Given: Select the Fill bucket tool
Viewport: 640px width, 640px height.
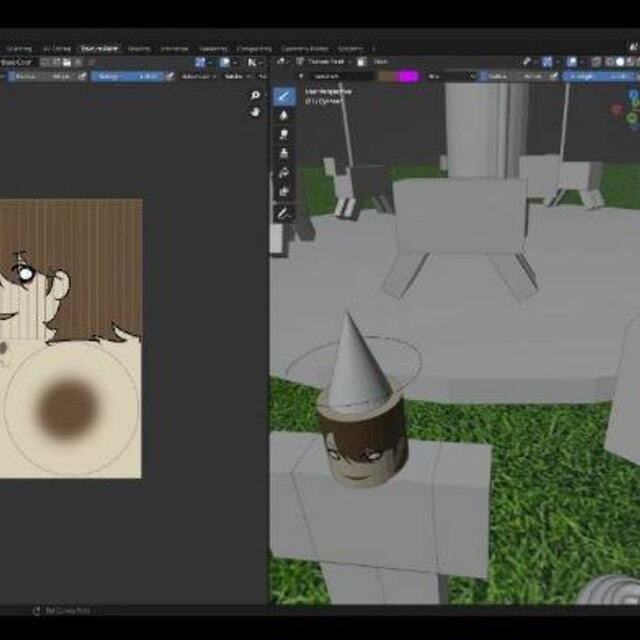Looking at the screenshot, I should click(x=284, y=172).
